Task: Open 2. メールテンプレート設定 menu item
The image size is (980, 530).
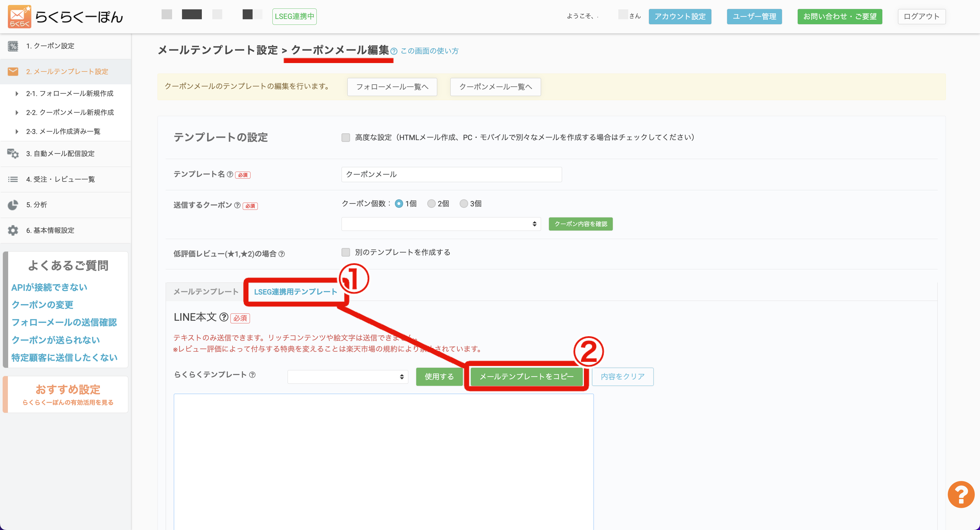Action: [x=65, y=72]
